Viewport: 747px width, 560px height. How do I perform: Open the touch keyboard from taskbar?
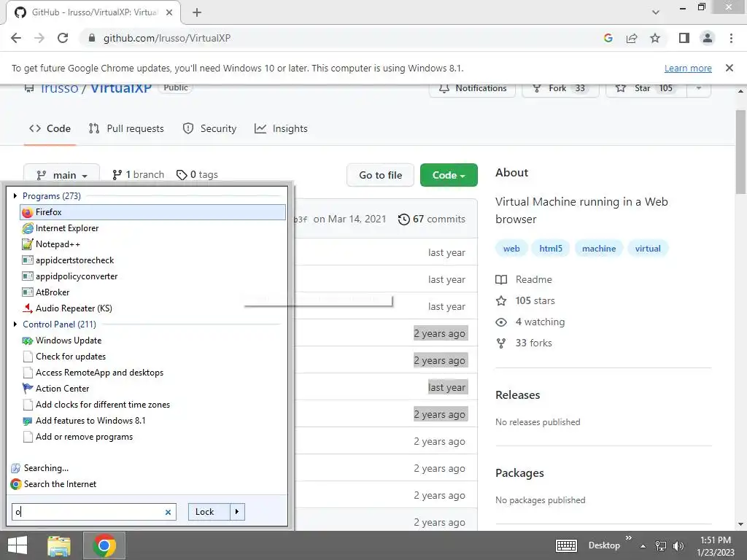pos(566,545)
